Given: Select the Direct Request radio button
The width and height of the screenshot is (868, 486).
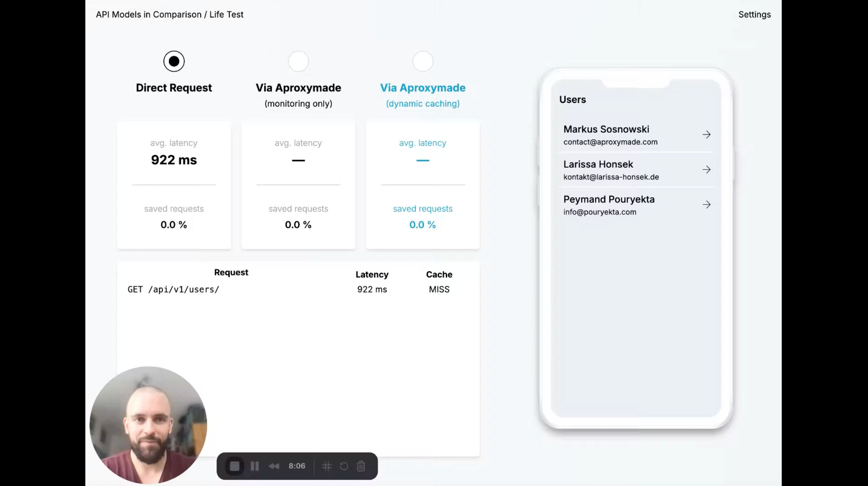Looking at the screenshot, I should [174, 62].
